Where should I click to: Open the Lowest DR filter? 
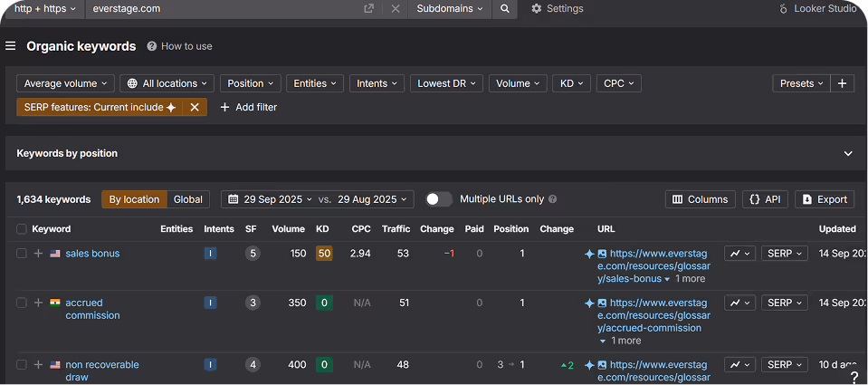(447, 83)
